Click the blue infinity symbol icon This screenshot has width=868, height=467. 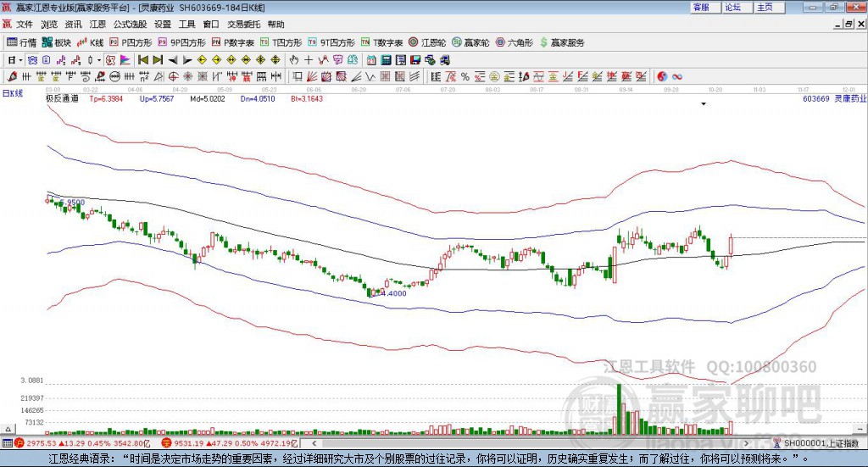(x=677, y=77)
